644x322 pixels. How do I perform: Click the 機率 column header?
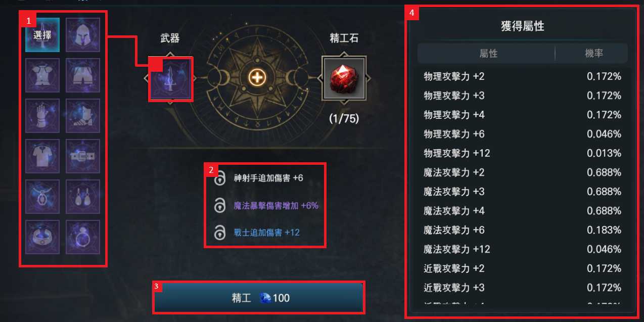tap(594, 53)
